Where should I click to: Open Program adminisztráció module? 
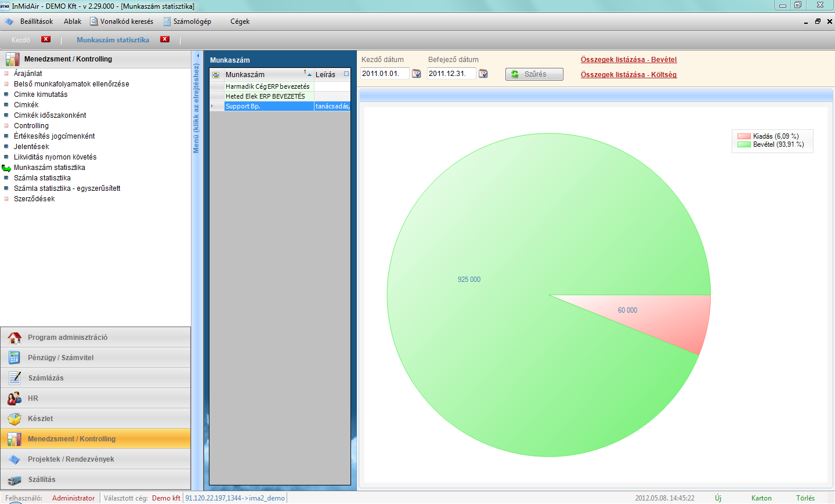point(96,338)
